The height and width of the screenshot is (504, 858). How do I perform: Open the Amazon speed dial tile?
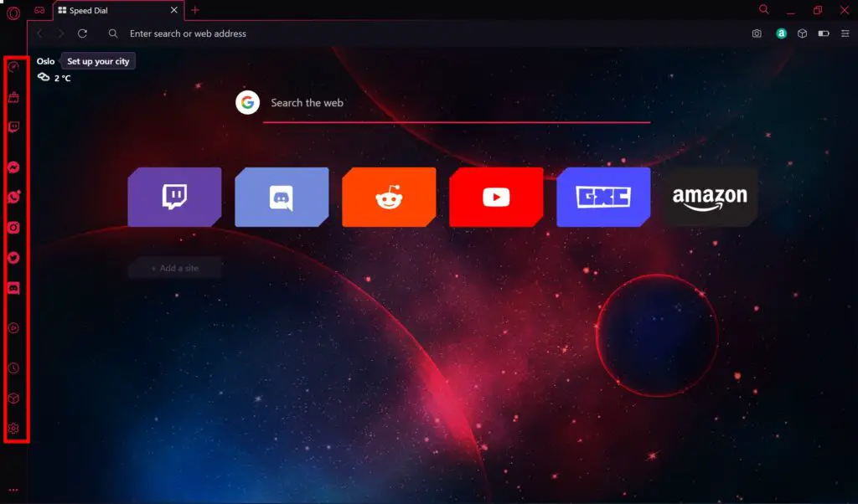point(711,197)
